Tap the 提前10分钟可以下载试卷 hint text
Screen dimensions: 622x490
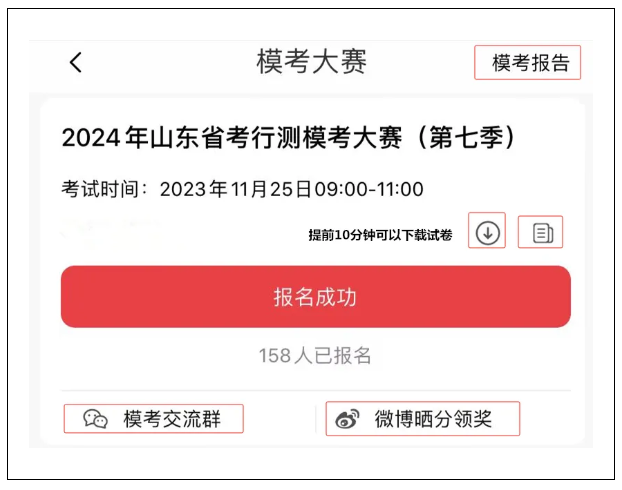pos(380,235)
